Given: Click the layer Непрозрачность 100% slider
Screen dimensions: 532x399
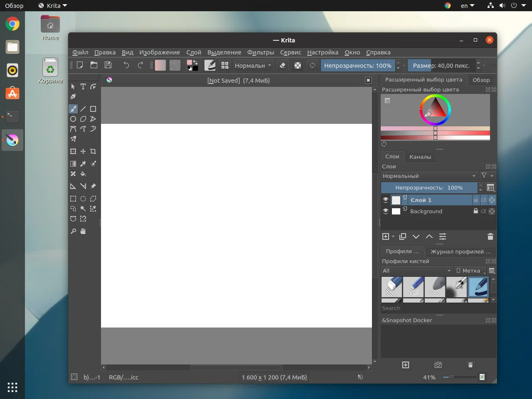Looking at the screenshot, I should click(429, 187).
